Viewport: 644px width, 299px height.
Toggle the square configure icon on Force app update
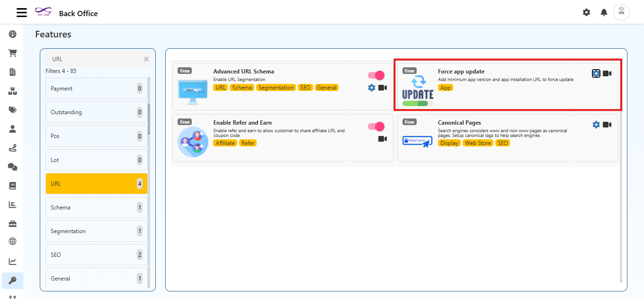tap(596, 73)
